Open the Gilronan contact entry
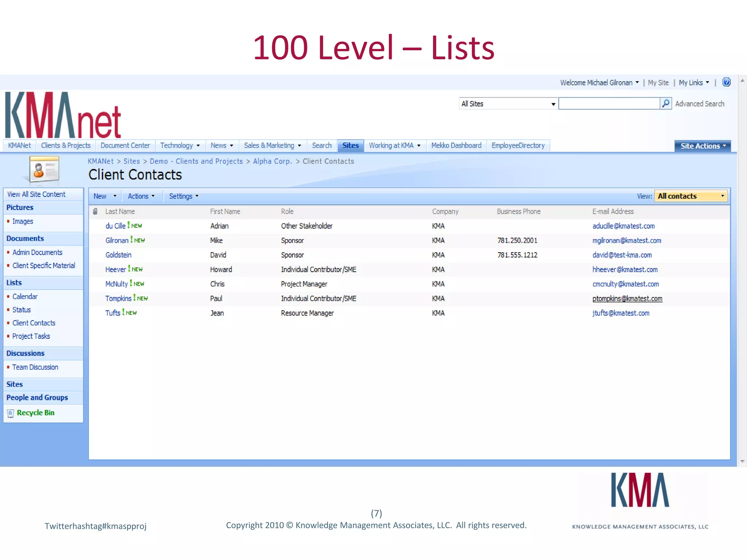Viewport: 747px width, 560px height. coord(117,241)
